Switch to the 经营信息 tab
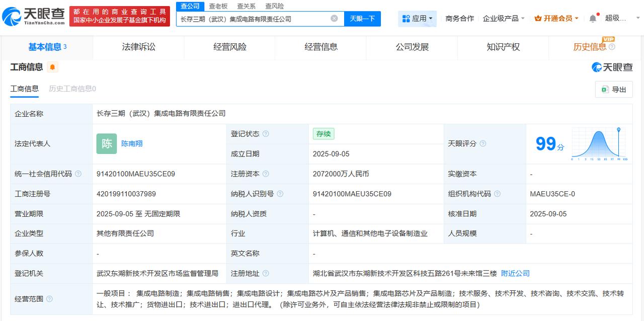The width and height of the screenshot is (644, 321). [321, 47]
